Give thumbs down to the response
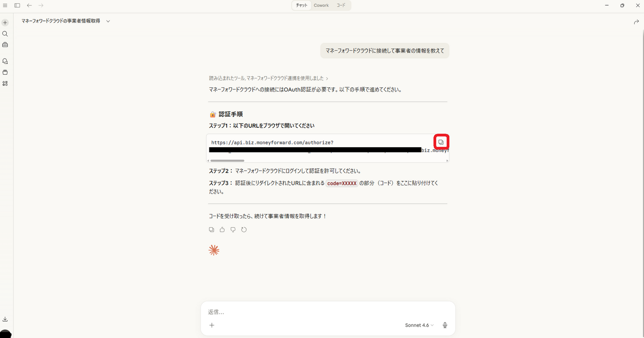 coord(233,229)
